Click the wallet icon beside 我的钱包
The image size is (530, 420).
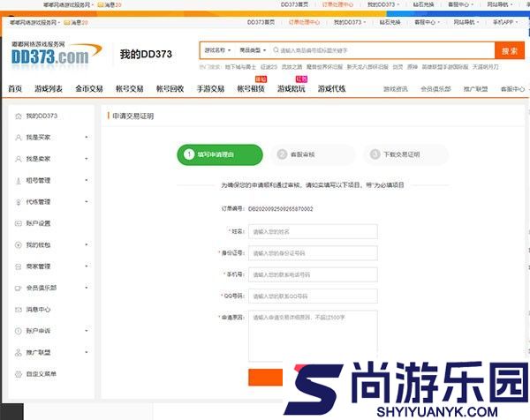(19, 244)
